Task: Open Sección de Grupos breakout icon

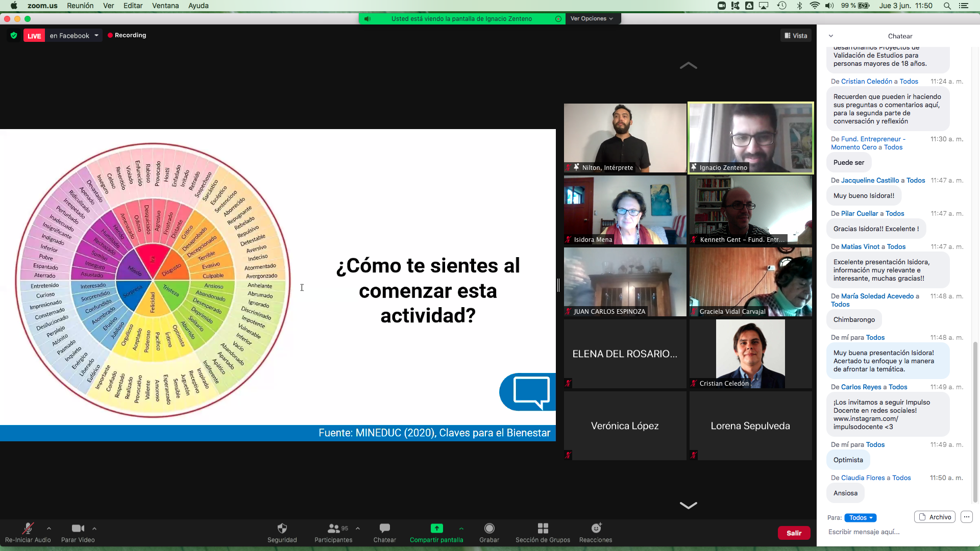Action: 543,528
